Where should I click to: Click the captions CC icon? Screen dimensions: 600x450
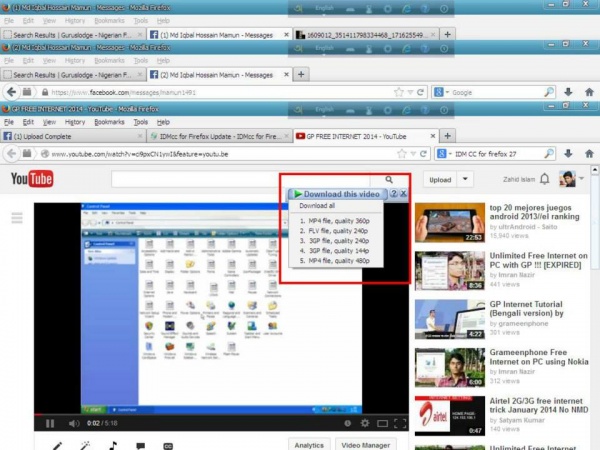(168, 446)
